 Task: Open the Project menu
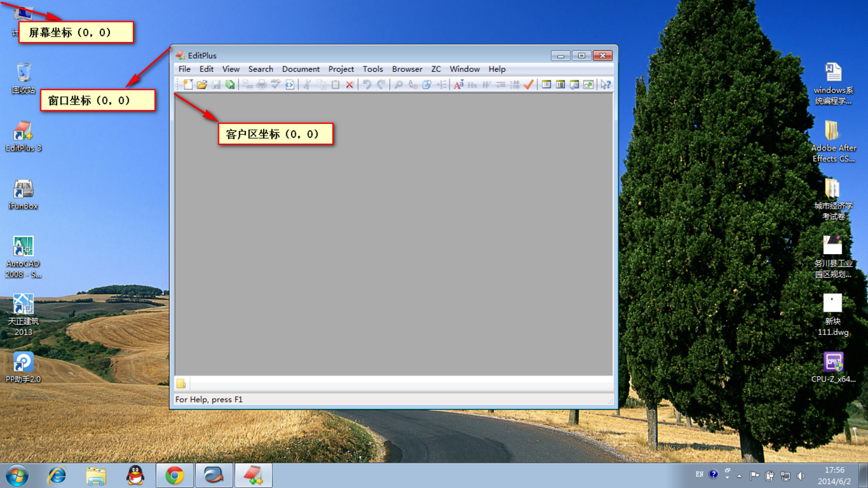coord(341,69)
